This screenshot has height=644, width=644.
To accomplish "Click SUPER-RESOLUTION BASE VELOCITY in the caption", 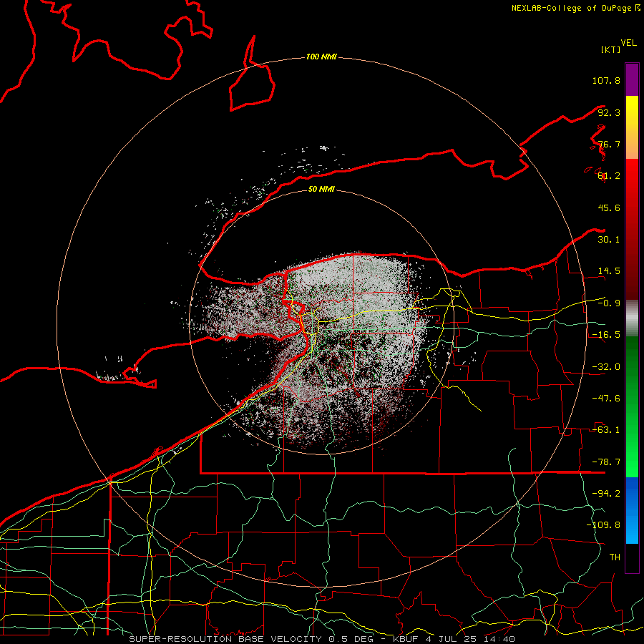I will 225,639.
